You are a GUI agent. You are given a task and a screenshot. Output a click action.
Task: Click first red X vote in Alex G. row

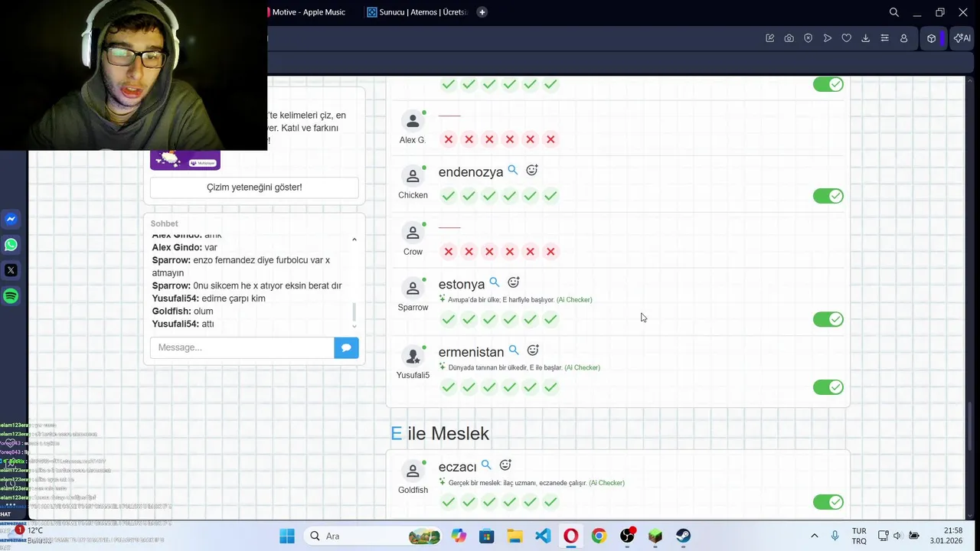pyautogui.click(x=449, y=139)
